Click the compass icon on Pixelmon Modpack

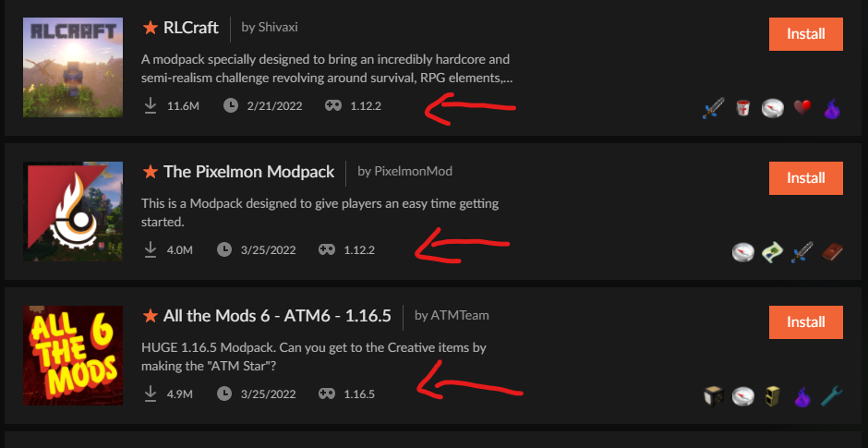(x=742, y=252)
